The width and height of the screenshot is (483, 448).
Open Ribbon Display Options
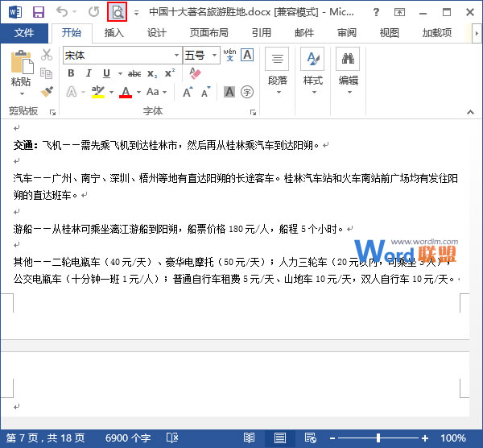[x=399, y=12]
